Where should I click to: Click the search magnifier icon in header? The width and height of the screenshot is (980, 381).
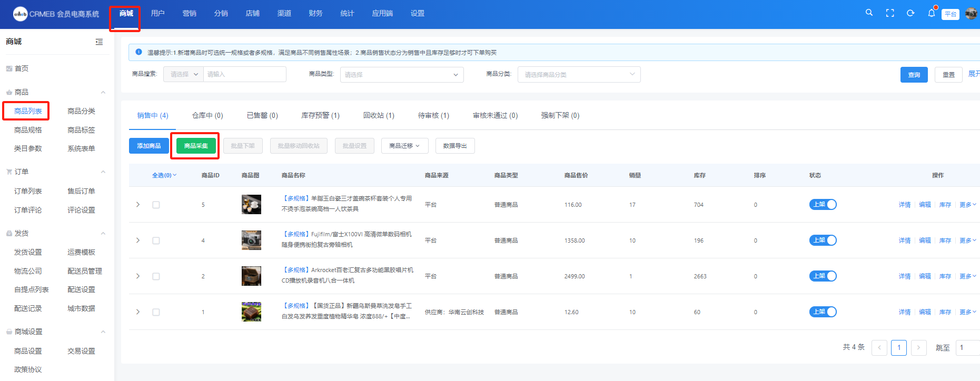(869, 13)
